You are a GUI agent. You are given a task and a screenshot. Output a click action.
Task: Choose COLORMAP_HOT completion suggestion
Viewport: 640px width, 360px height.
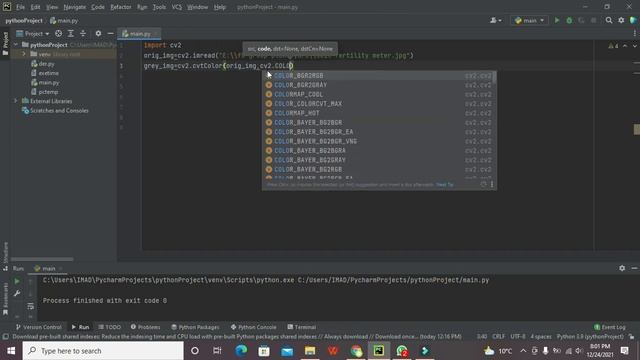pos(379,113)
